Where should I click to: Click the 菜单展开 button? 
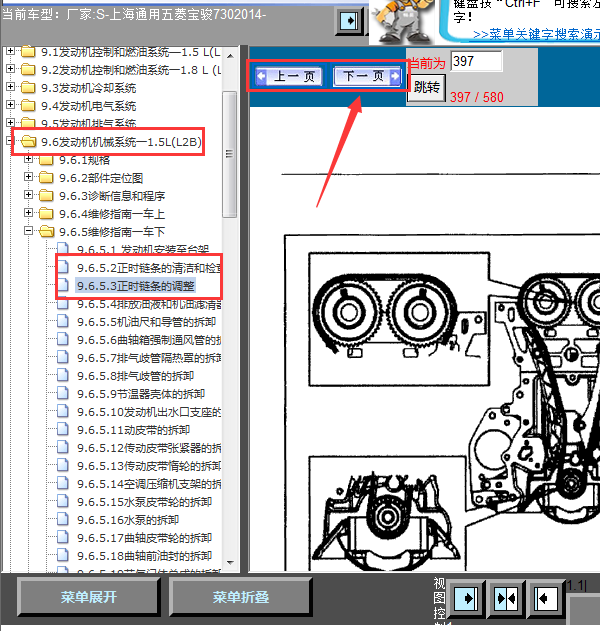pyautogui.click(x=89, y=597)
